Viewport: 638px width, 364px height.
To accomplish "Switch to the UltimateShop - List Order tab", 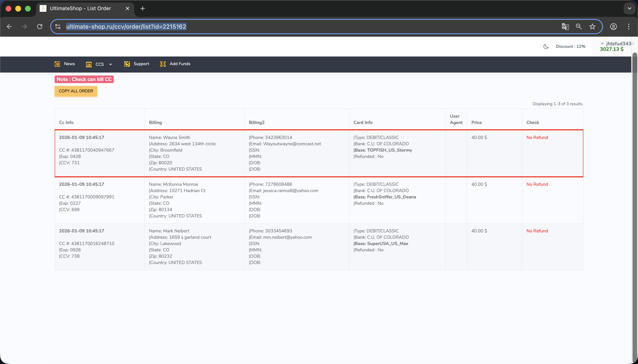I will coord(80,8).
